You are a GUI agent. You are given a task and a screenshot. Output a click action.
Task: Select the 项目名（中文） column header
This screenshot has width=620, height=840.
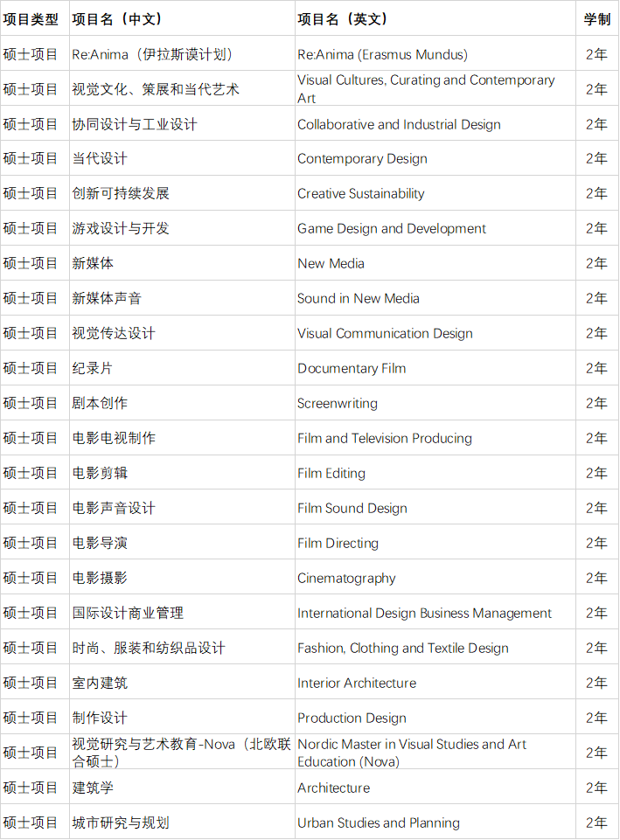click(x=182, y=18)
